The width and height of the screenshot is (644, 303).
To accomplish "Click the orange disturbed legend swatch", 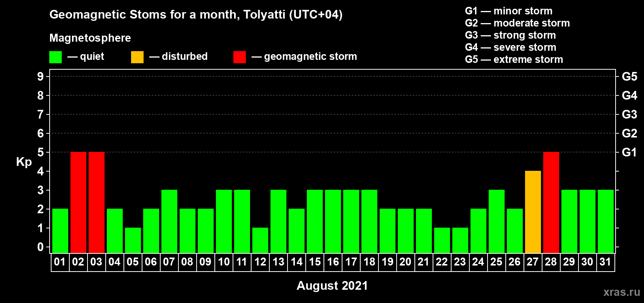I will tap(137, 57).
